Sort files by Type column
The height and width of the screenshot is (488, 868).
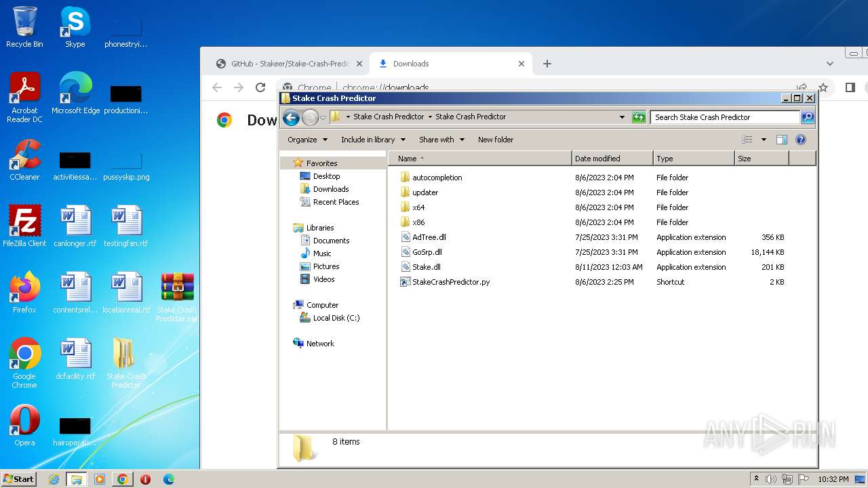tap(694, 159)
